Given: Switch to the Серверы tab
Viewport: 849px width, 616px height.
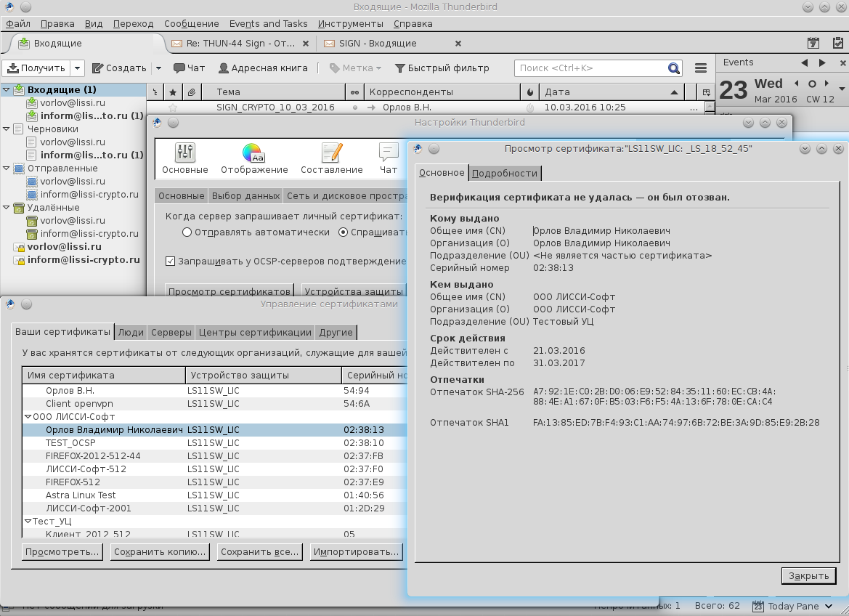Looking at the screenshot, I should [171, 332].
